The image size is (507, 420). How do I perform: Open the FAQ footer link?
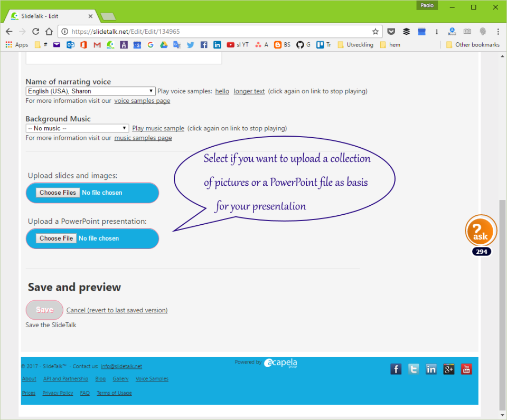[x=85, y=393]
